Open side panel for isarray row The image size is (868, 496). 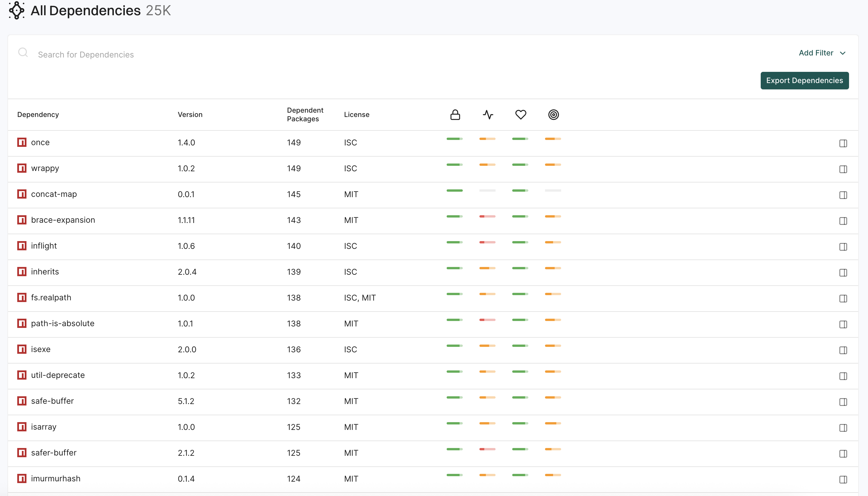coord(843,428)
